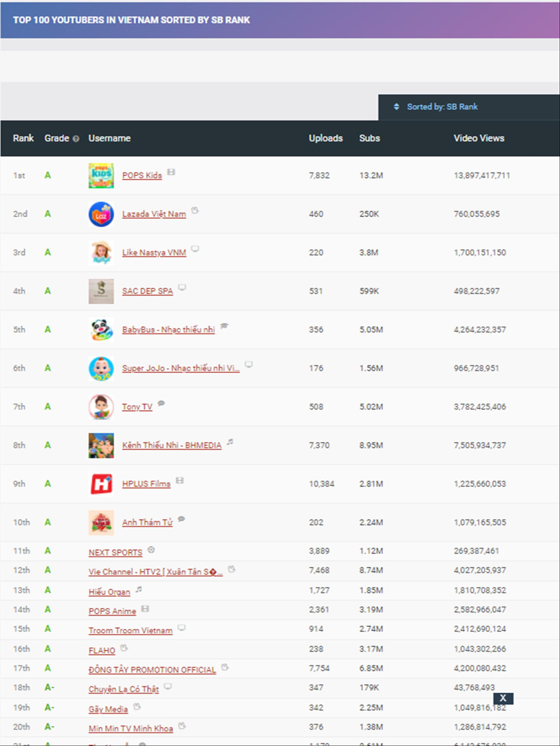Click the category icon next to Lazada Việt Nam
The image size is (560, 746).
(x=195, y=210)
